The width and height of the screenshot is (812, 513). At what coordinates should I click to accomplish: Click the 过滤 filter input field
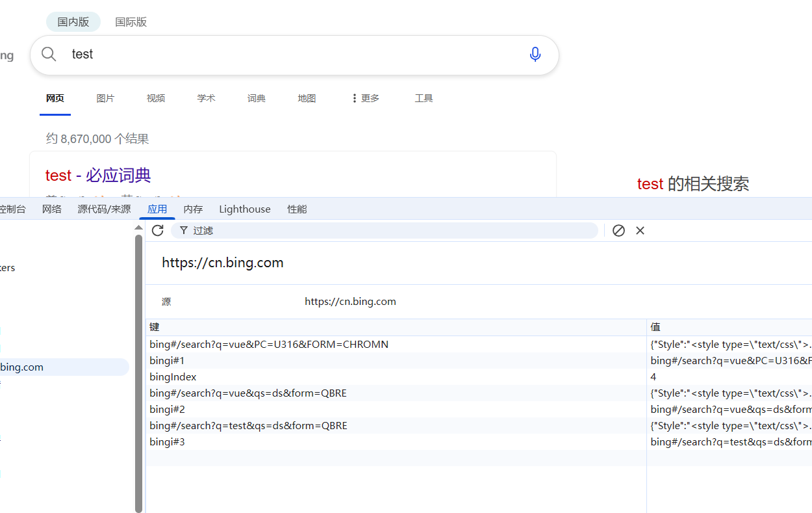pos(384,230)
